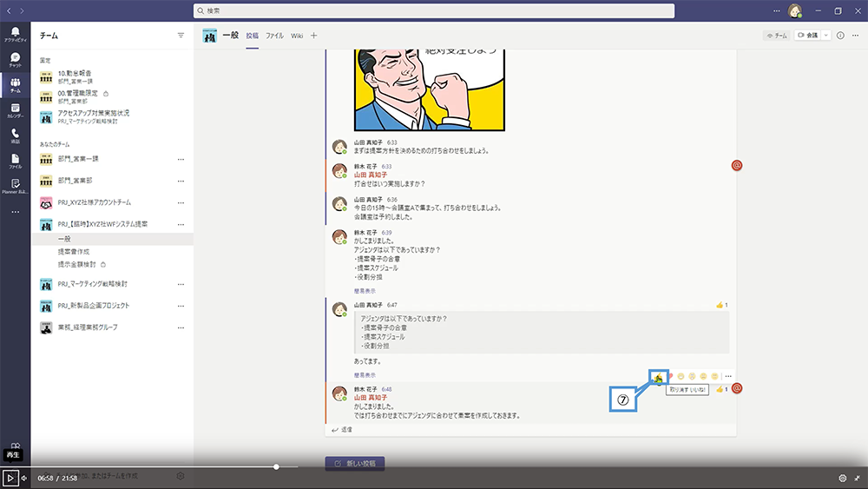Click the 新しい投稿 button
This screenshot has height=489, width=868.
[x=355, y=464]
